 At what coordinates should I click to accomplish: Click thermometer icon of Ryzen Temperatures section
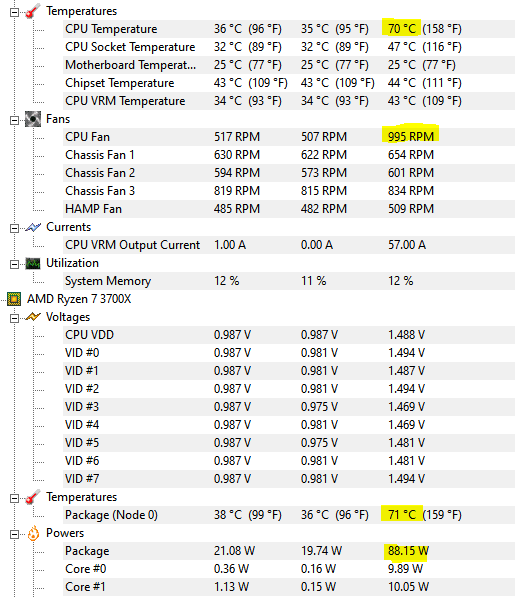[x=33, y=497]
